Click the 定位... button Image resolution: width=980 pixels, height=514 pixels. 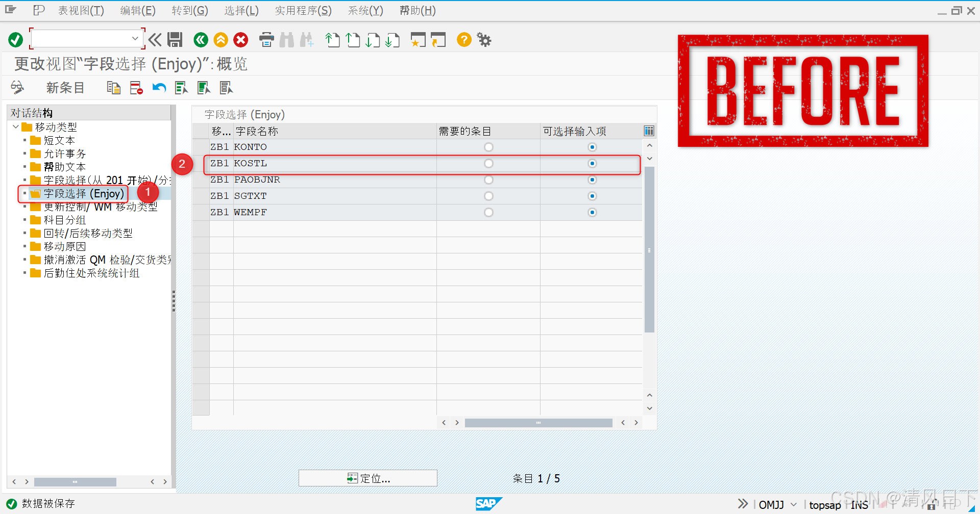coord(368,478)
